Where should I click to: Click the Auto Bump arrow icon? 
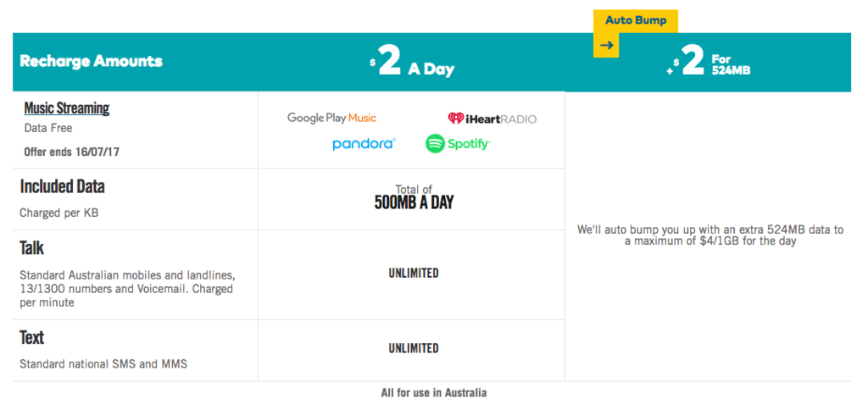[607, 46]
